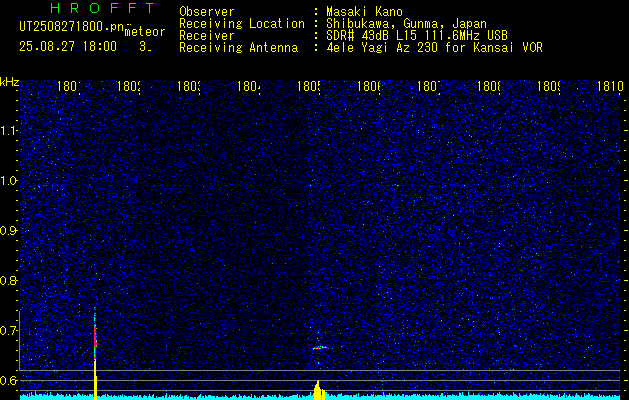Image resolution: width=629 pixels, height=400 pixels.
Task: Click the 1808 time axis label
Action: pos(489,86)
